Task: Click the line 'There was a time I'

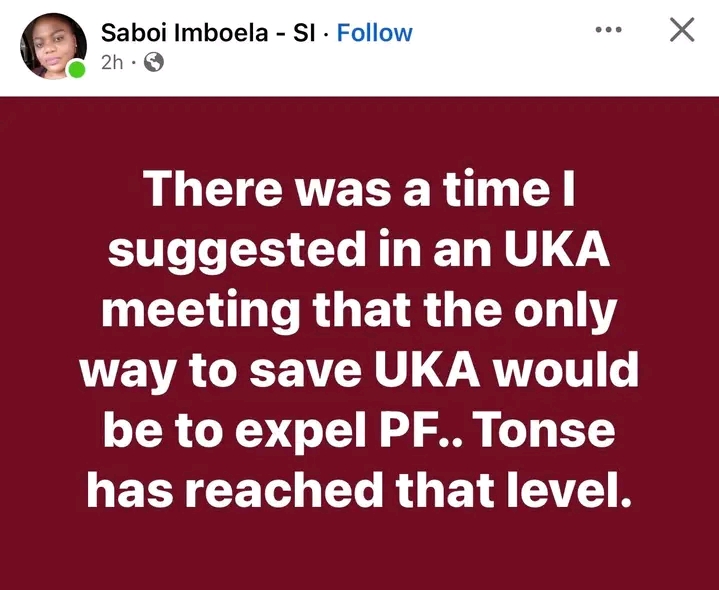Action: point(359,190)
